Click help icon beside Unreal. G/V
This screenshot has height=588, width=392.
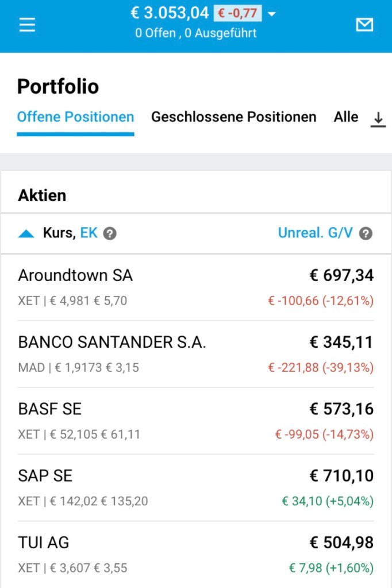click(x=366, y=234)
